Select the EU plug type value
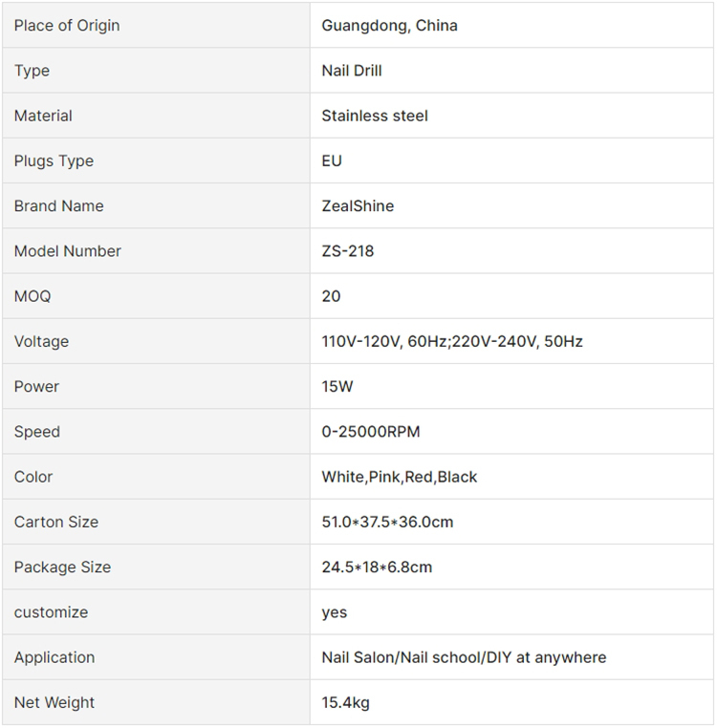This screenshot has height=728, width=717. [332, 161]
